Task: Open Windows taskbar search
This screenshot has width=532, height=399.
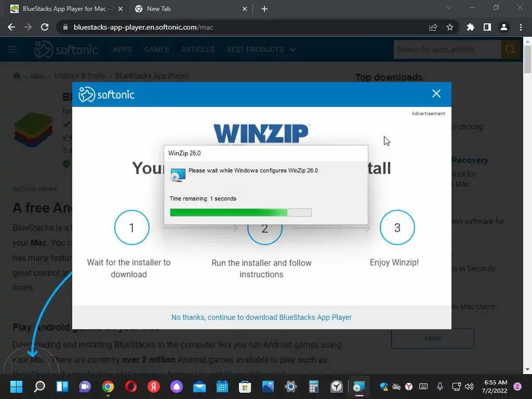Action: click(39, 386)
